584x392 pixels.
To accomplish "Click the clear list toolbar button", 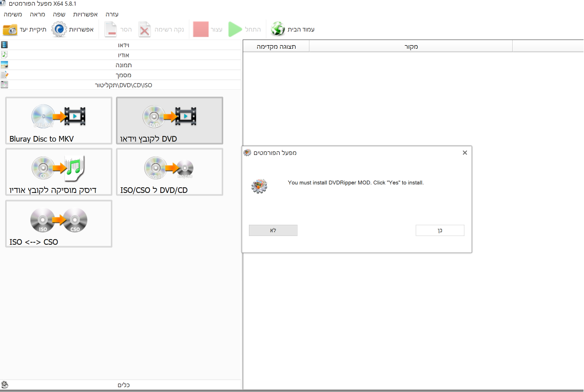I will tap(162, 29).
